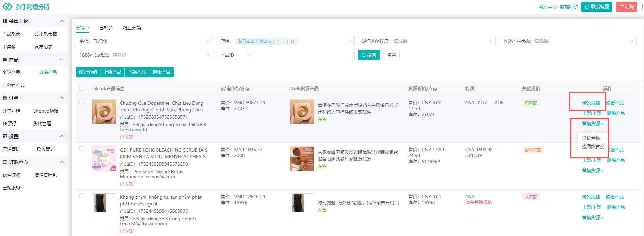Open the 勿动勿删 test product source thumbnail
This screenshot has width=644, height=236.
(302, 206)
